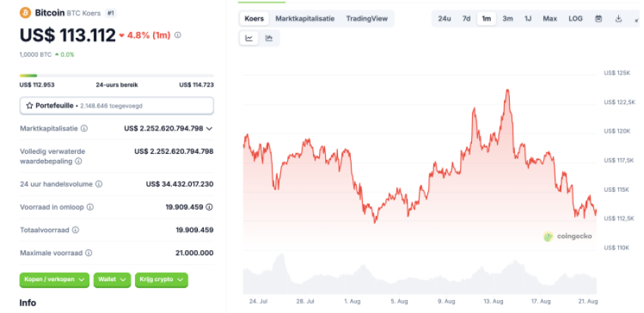Switch to line chart view

point(249,38)
